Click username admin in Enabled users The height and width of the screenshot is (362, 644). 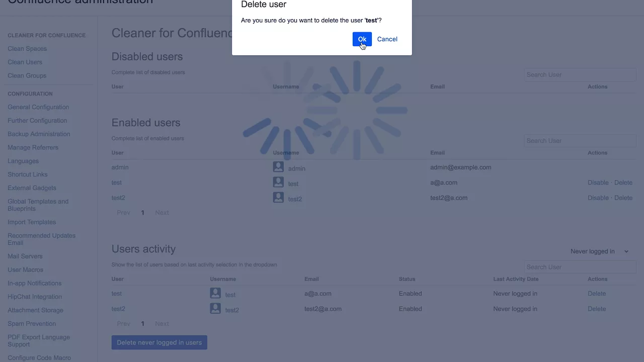[x=297, y=169]
